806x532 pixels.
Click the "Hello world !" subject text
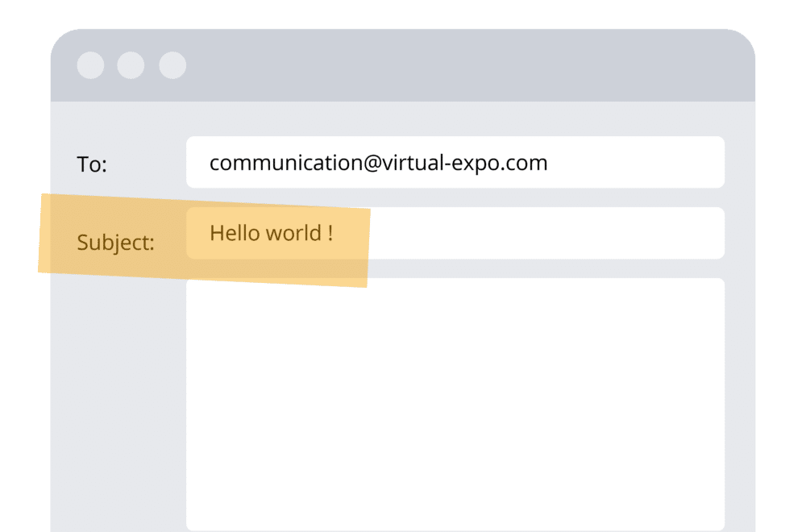pos(271,234)
